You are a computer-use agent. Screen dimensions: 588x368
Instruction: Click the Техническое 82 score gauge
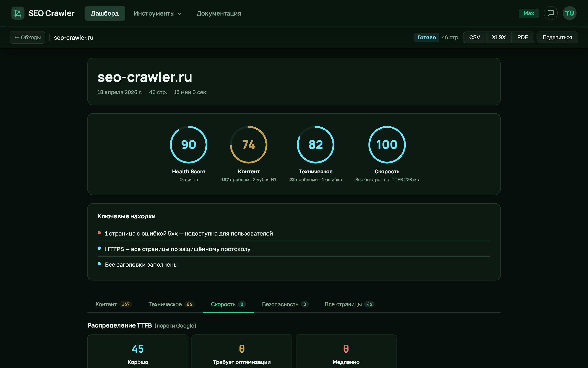tap(315, 145)
